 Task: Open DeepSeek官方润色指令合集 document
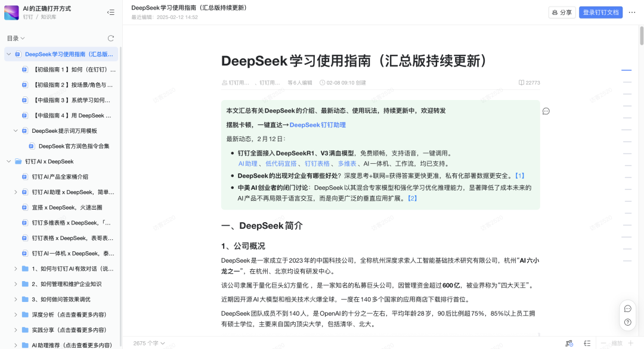coord(74,146)
